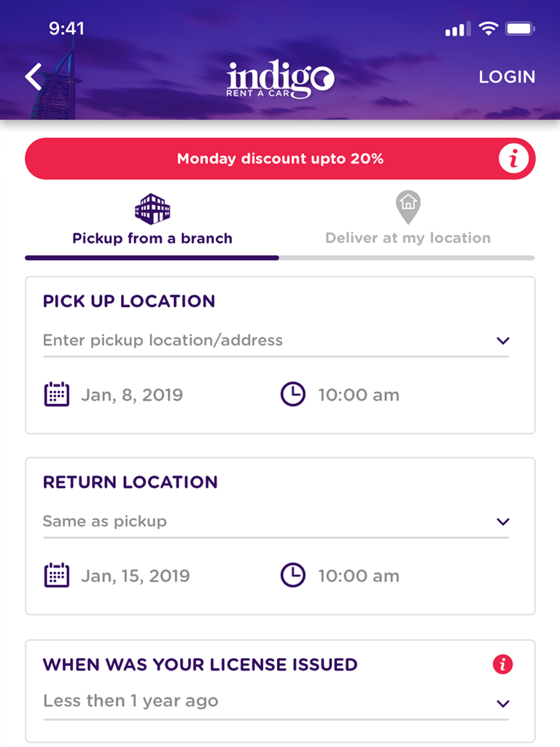
Task: Expand the return location dropdown arrow
Action: coord(502,522)
